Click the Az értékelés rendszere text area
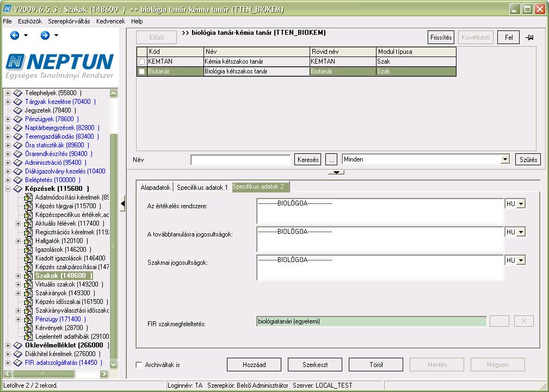 (380, 211)
